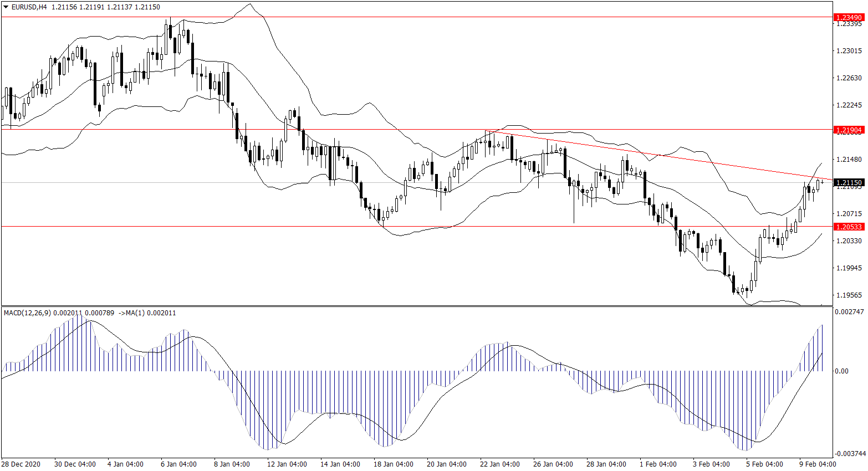Viewport: 868px width, 471px height.
Task: Click the -0.003744 value on MACD scale
Action: 849,453
